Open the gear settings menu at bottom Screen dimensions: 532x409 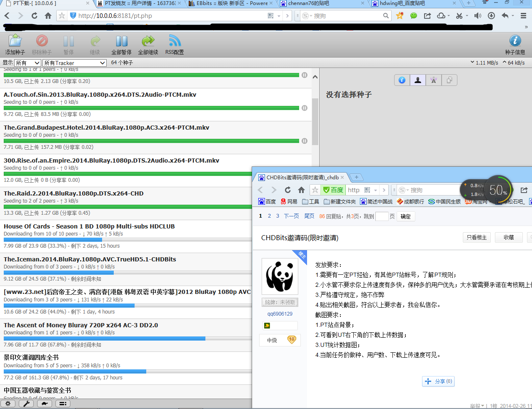click(x=8, y=404)
